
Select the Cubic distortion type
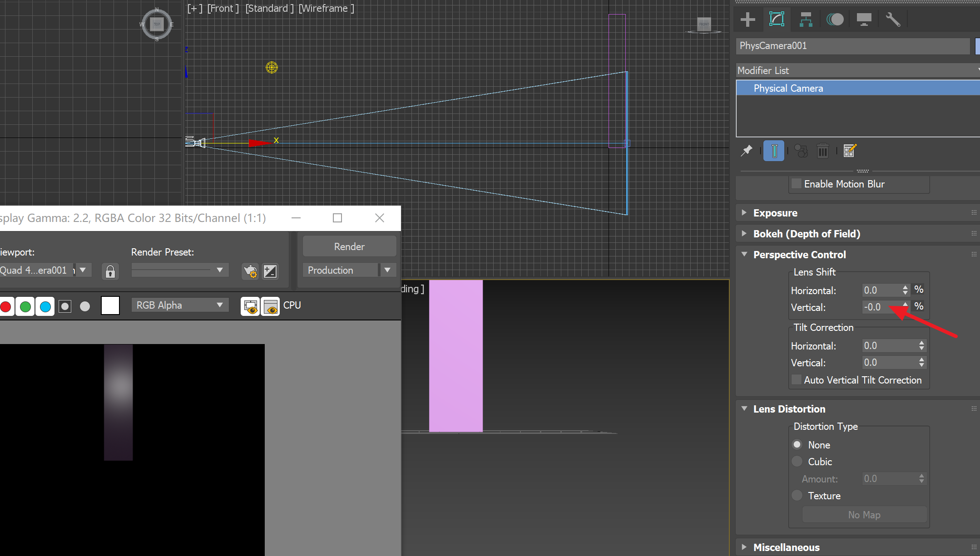coord(797,462)
